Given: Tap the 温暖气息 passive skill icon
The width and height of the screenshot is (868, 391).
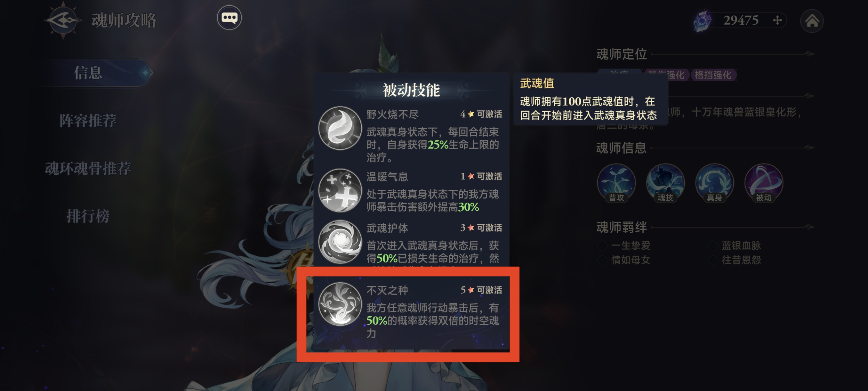Looking at the screenshot, I should [x=340, y=190].
